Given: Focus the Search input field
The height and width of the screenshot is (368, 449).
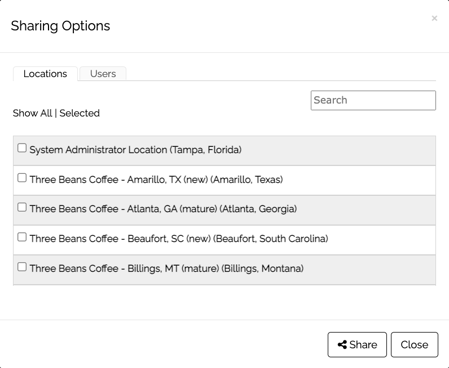Looking at the screenshot, I should click(373, 100).
